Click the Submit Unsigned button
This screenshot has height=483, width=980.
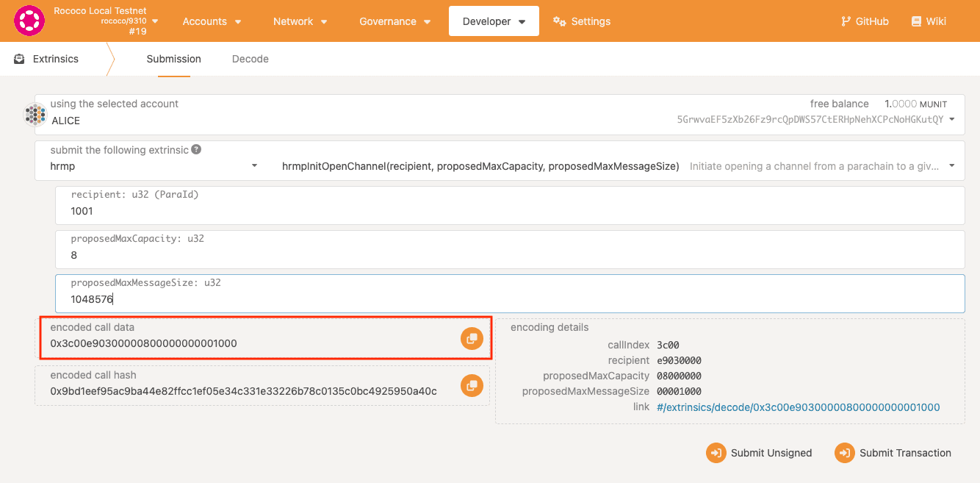tap(759, 453)
